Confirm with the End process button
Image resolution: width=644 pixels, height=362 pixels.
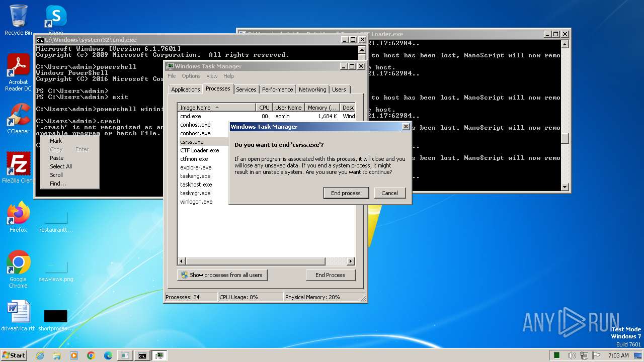coord(346,193)
